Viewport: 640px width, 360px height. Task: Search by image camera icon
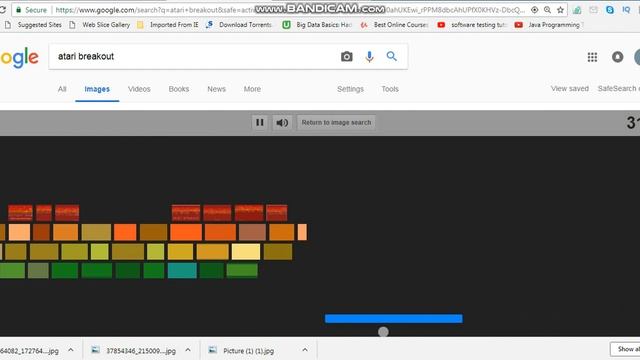347,56
